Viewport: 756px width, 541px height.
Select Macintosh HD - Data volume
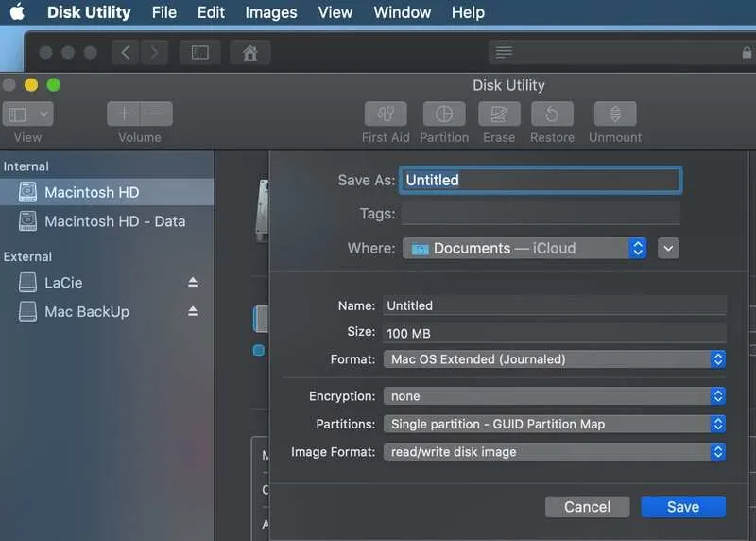(107, 221)
